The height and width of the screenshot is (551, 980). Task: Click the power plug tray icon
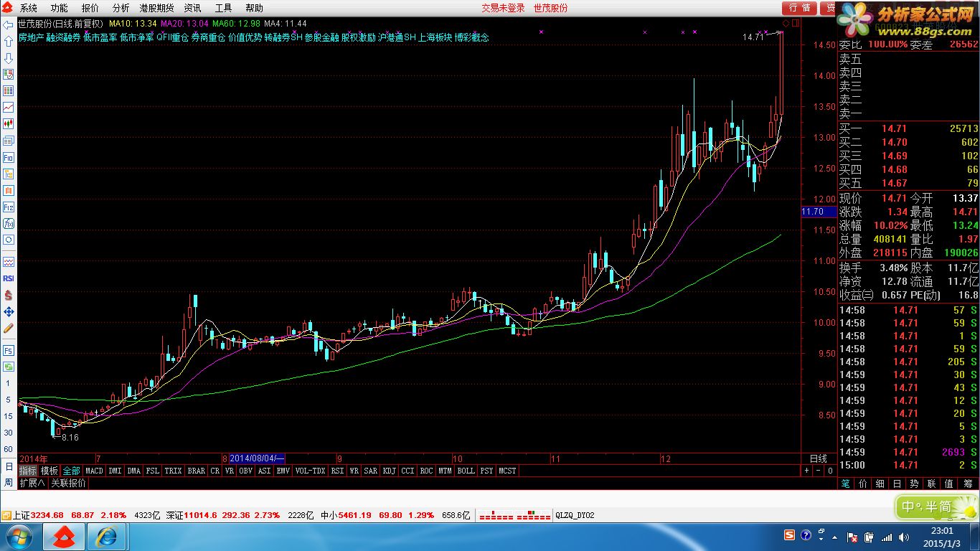(869, 537)
